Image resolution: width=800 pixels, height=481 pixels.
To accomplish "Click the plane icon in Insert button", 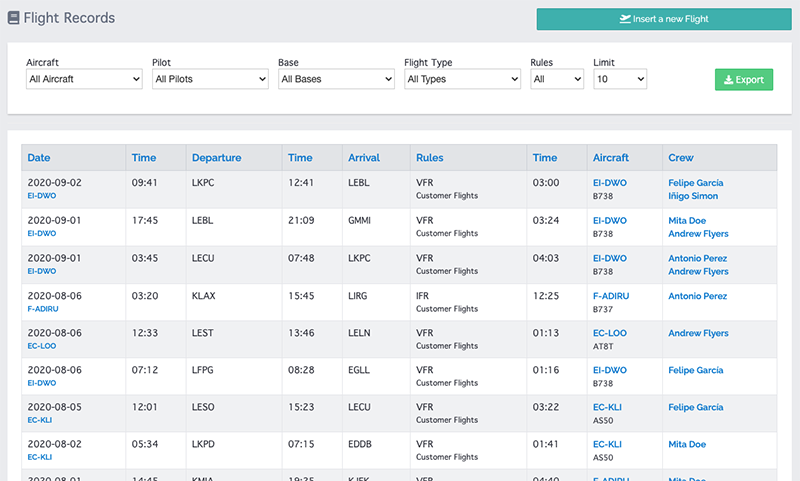I will pos(626,19).
